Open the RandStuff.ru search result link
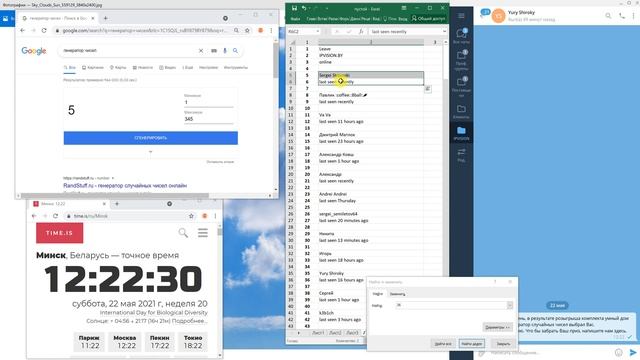The width and height of the screenshot is (640, 360). [x=125, y=186]
